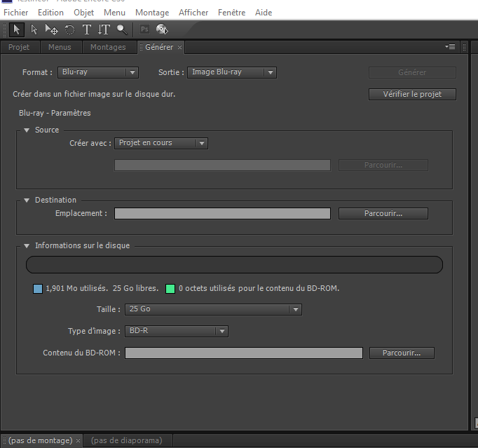This screenshot has width=478, height=448.
Task: Click Edit in Photoshop icon
Action: 144,29
